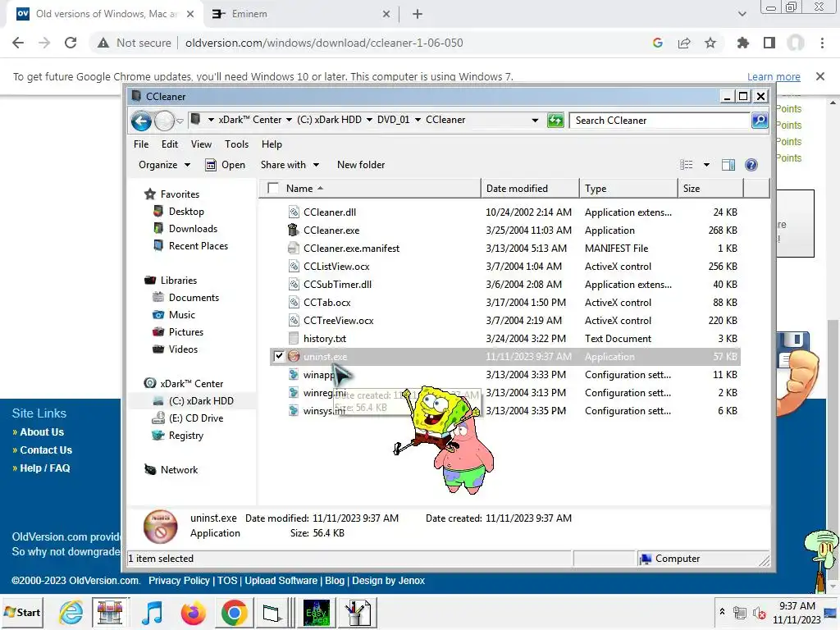Viewport: 840px width, 630px height.
Task: Open Chrome extensions puzzle icon
Action: click(743, 43)
